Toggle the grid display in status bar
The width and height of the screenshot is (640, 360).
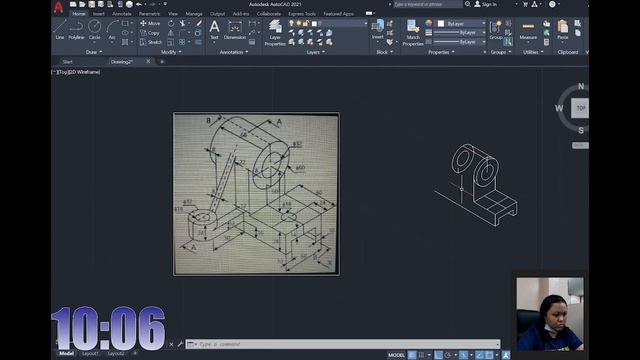coord(412,355)
